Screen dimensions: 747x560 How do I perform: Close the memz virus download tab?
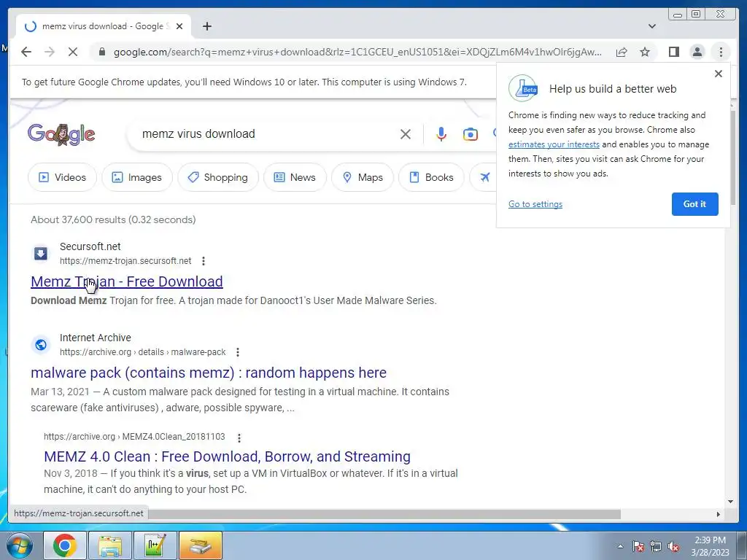pos(179,26)
